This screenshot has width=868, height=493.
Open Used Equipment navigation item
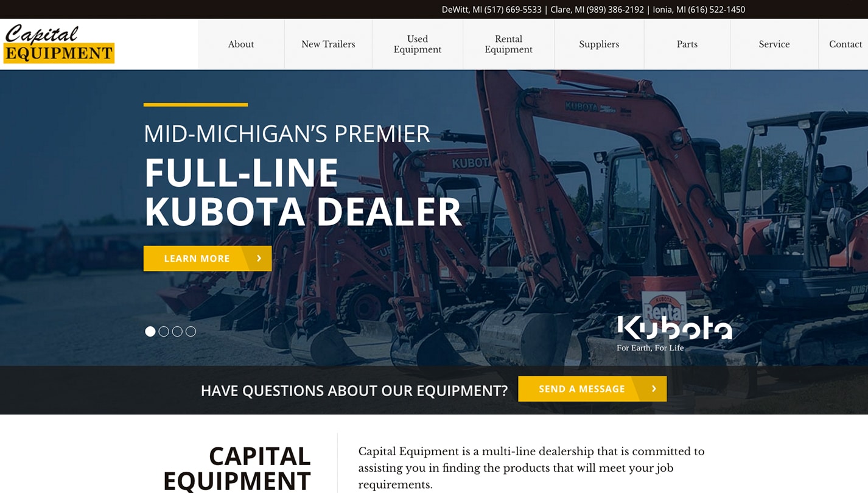[418, 44]
